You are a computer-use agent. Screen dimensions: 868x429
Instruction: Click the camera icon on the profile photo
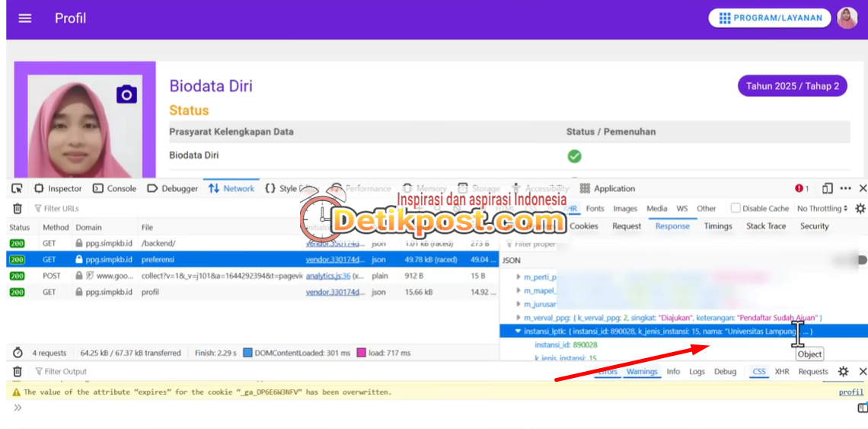coord(126,94)
